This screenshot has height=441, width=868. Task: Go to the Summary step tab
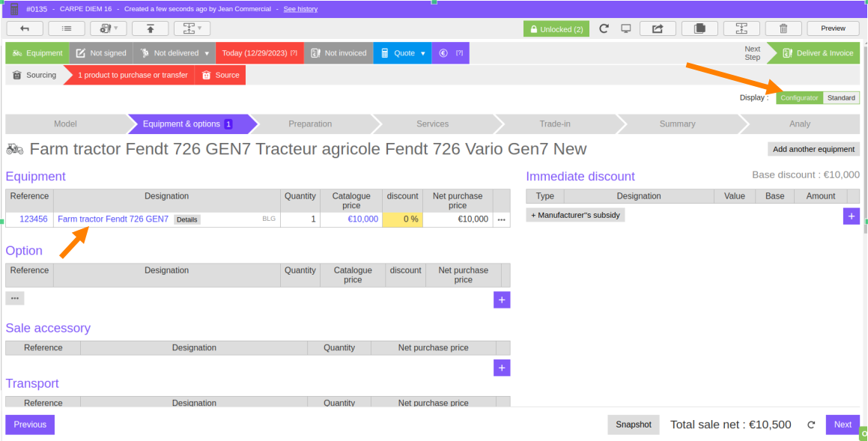point(677,124)
